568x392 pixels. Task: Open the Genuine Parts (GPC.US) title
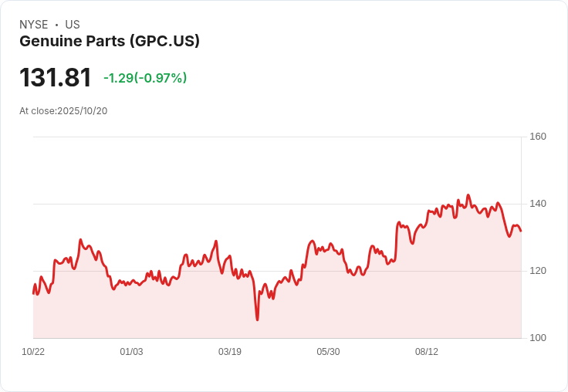[x=110, y=42]
